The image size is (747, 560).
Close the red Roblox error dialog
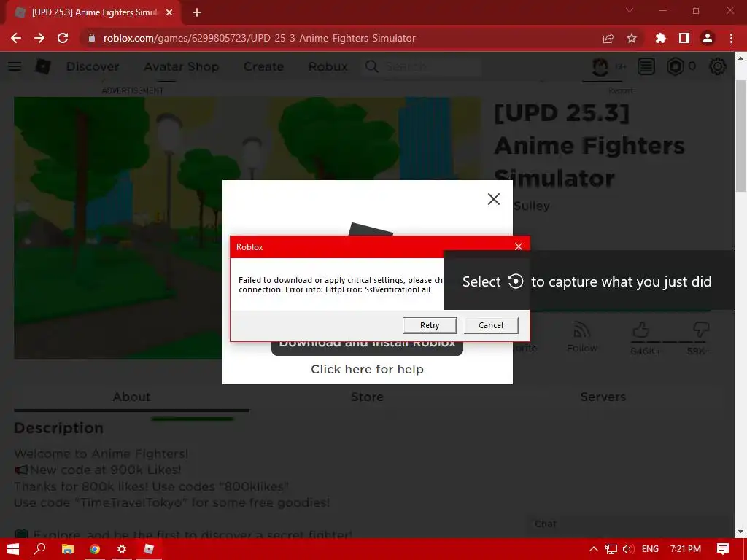tap(519, 246)
